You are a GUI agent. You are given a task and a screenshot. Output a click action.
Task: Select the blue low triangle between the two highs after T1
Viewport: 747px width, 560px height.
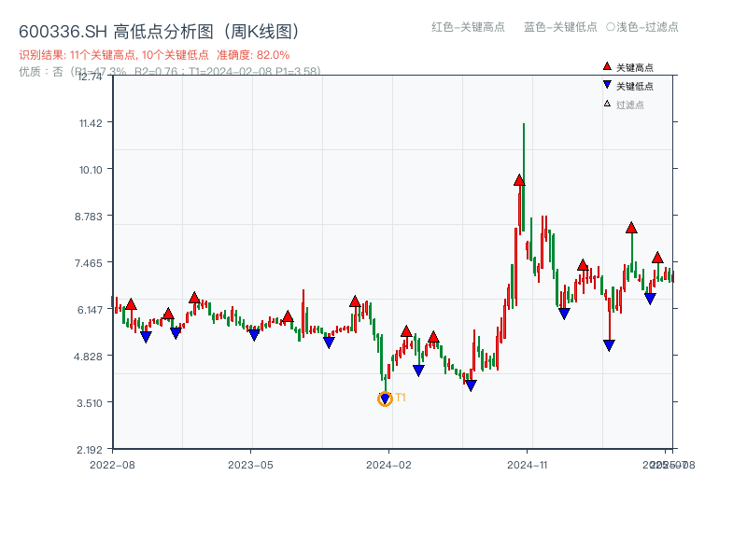418,371
